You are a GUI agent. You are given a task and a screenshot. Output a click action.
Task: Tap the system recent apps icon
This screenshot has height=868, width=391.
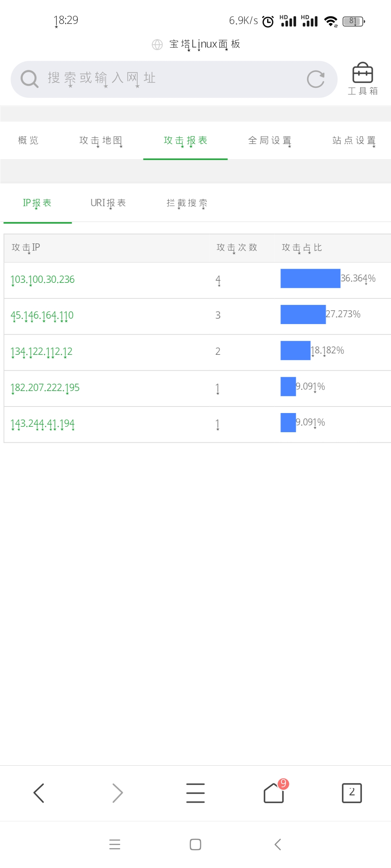115,844
